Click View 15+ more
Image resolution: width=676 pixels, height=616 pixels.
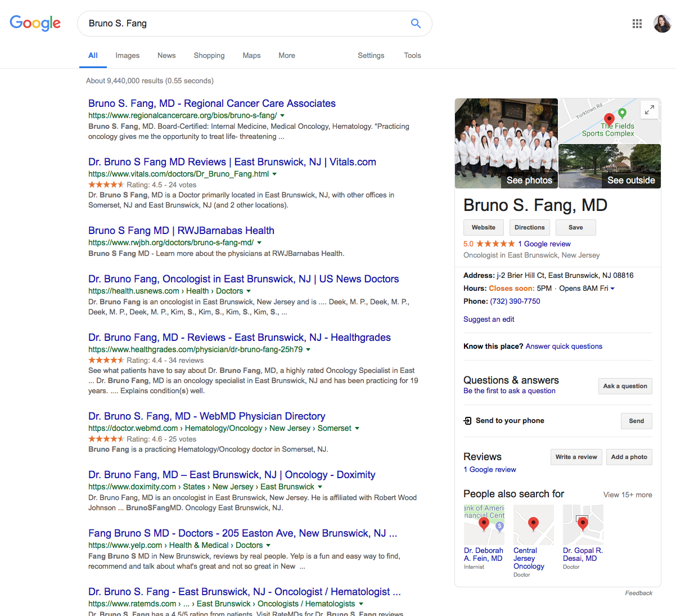[x=628, y=495]
